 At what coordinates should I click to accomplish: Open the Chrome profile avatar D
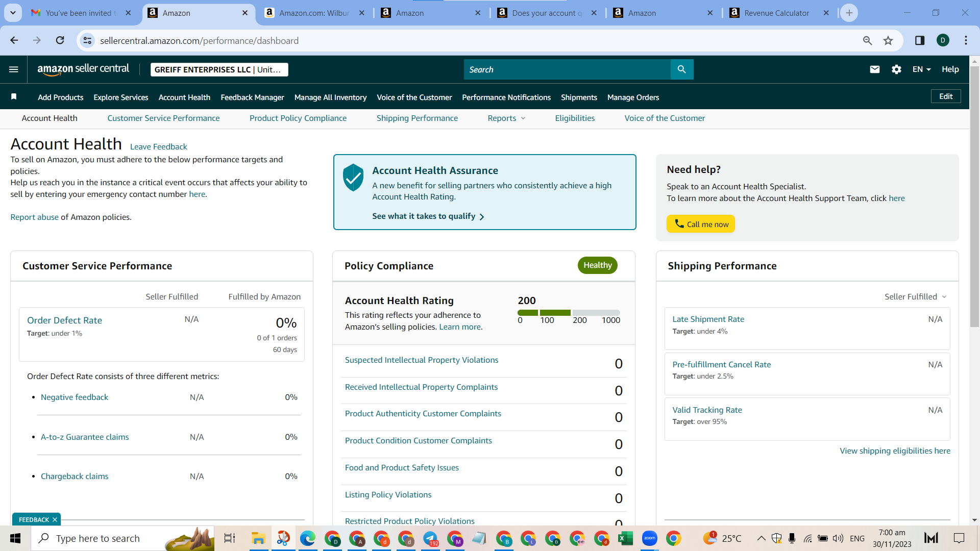[943, 40]
